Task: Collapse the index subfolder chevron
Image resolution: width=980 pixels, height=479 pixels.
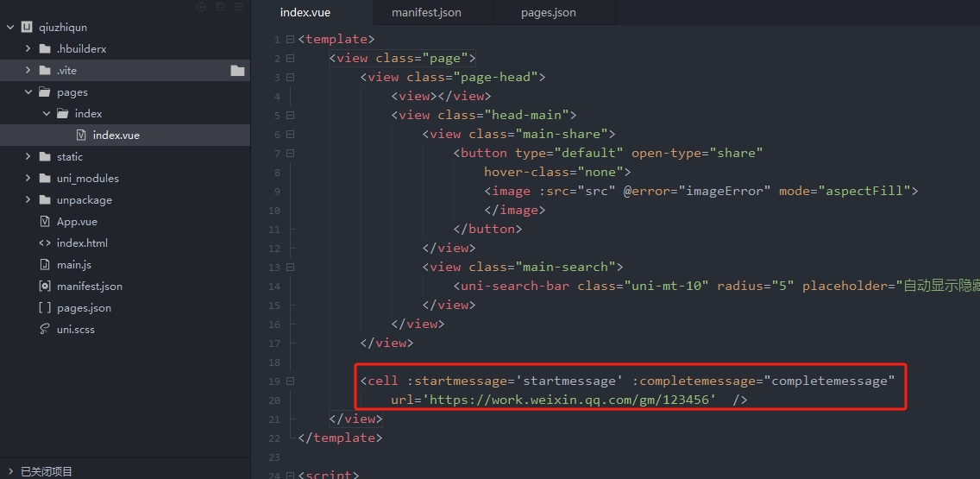Action: tap(47, 113)
